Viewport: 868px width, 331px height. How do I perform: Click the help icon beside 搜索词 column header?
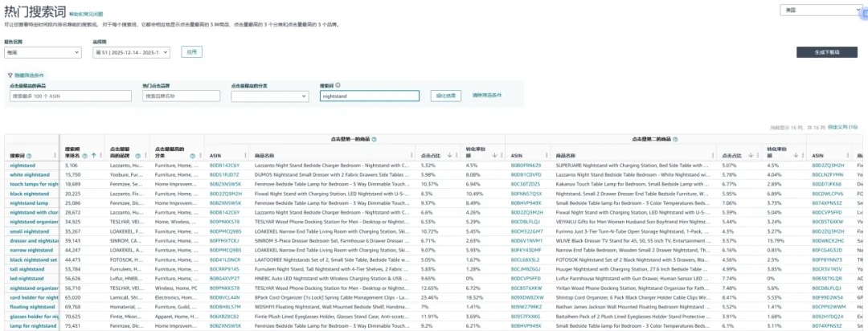[x=29, y=156]
